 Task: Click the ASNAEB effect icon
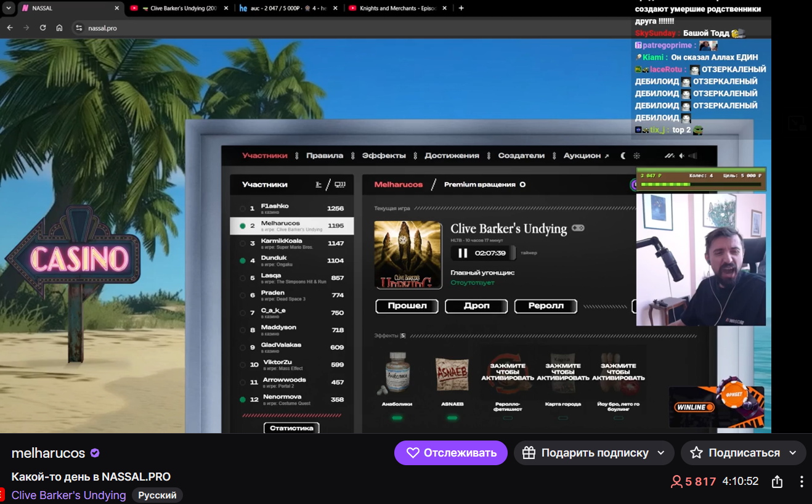point(452,375)
